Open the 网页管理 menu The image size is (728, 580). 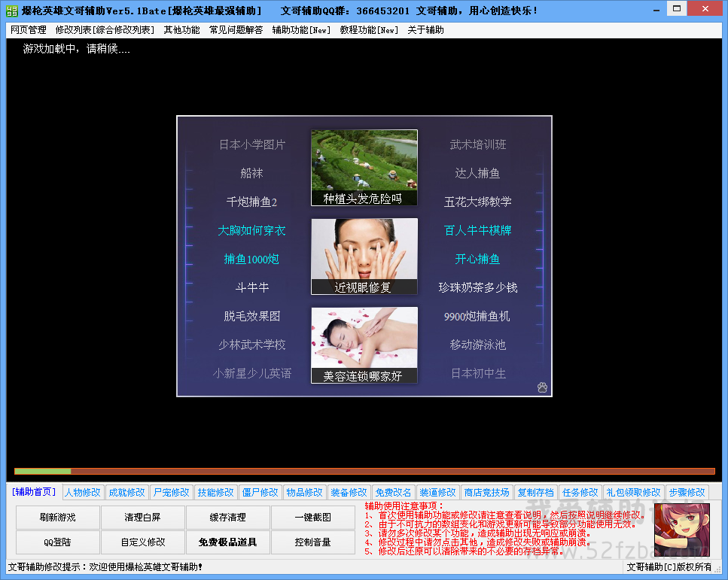click(x=29, y=30)
